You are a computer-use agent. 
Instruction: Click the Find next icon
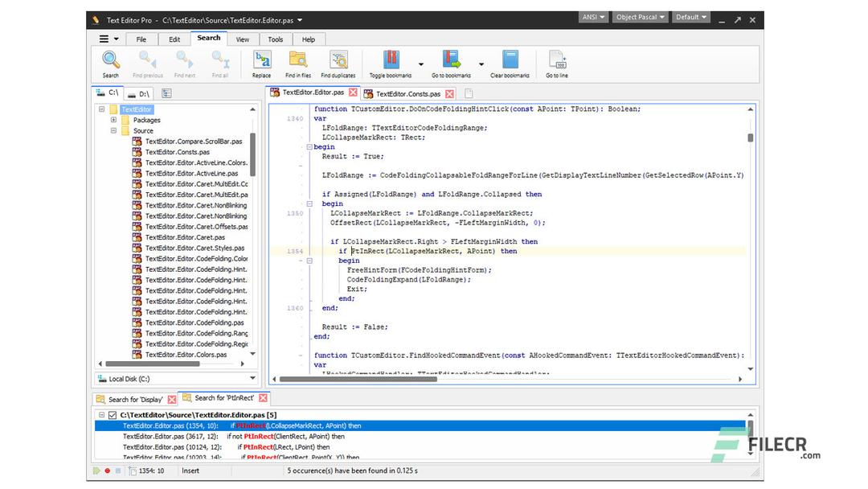tap(184, 60)
